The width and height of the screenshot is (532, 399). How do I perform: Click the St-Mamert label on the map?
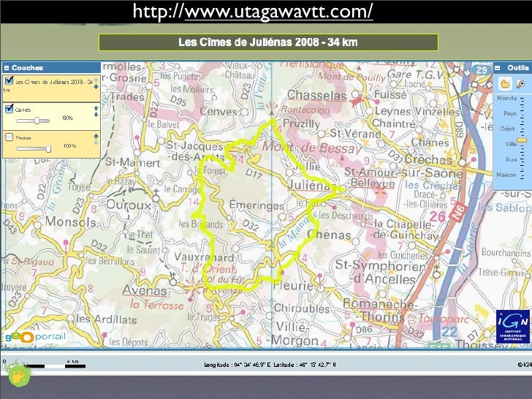[132, 162]
